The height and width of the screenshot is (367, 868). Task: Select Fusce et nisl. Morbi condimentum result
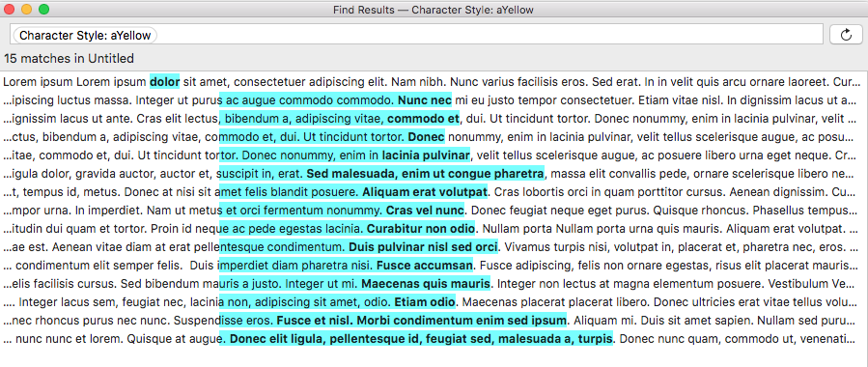(434, 321)
